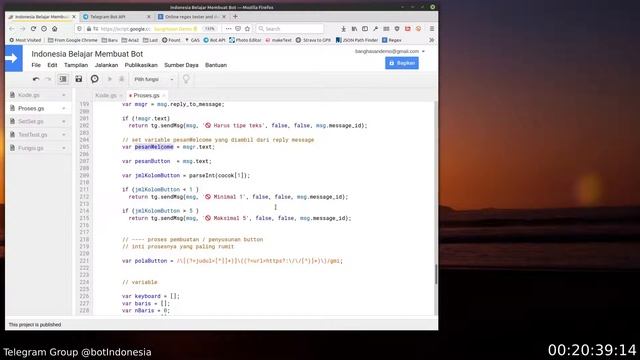
Task: Go to the Firefox home page icon
Action: (x=55, y=29)
